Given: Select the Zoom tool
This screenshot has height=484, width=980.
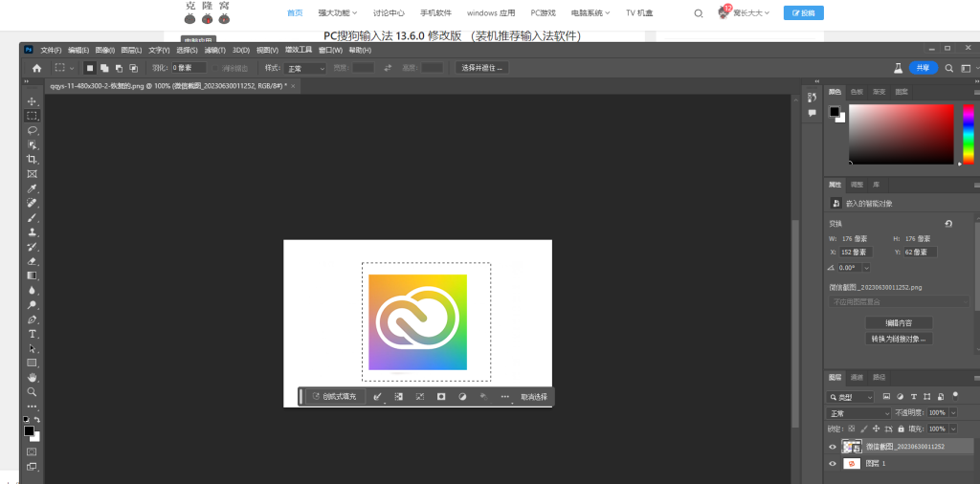Looking at the screenshot, I should (32, 392).
